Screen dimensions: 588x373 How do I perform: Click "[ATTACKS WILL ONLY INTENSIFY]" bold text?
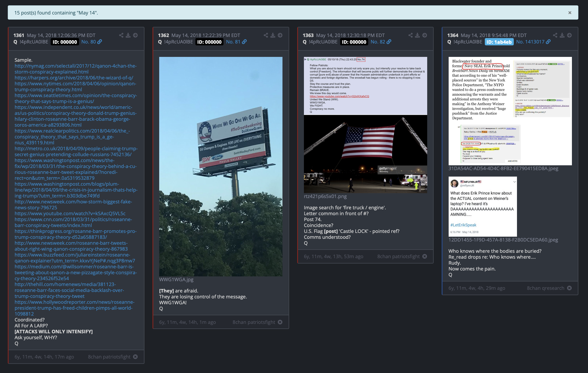(54, 332)
